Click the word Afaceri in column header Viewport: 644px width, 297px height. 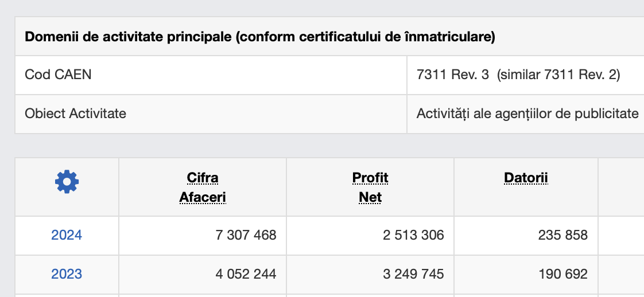(x=203, y=197)
